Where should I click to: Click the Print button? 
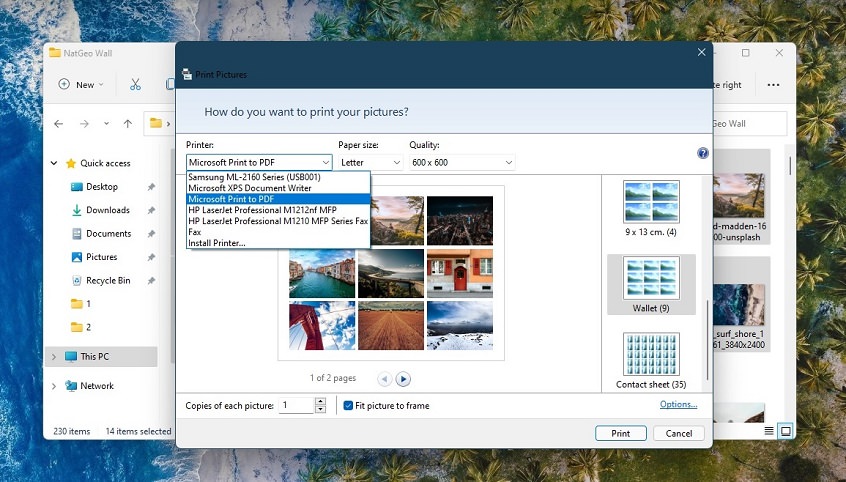pos(620,433)
